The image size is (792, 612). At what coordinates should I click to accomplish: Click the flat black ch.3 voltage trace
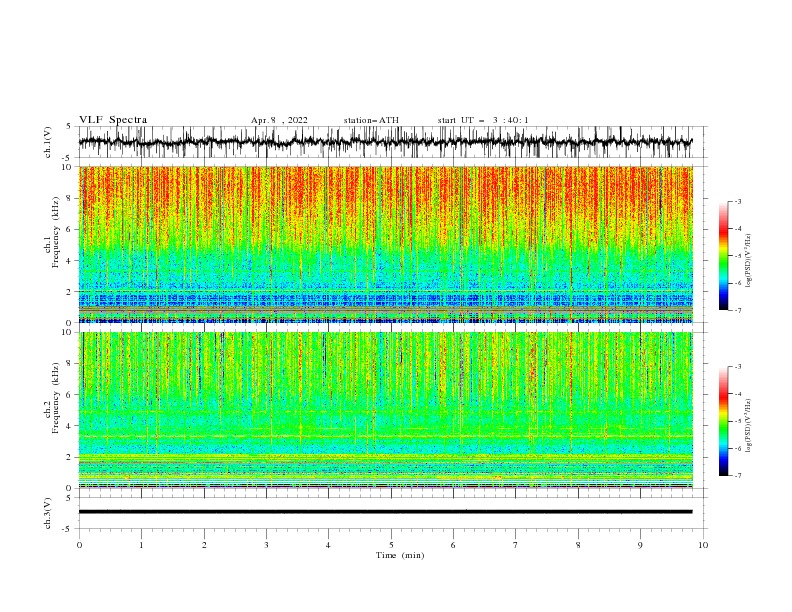coord(385,512)
